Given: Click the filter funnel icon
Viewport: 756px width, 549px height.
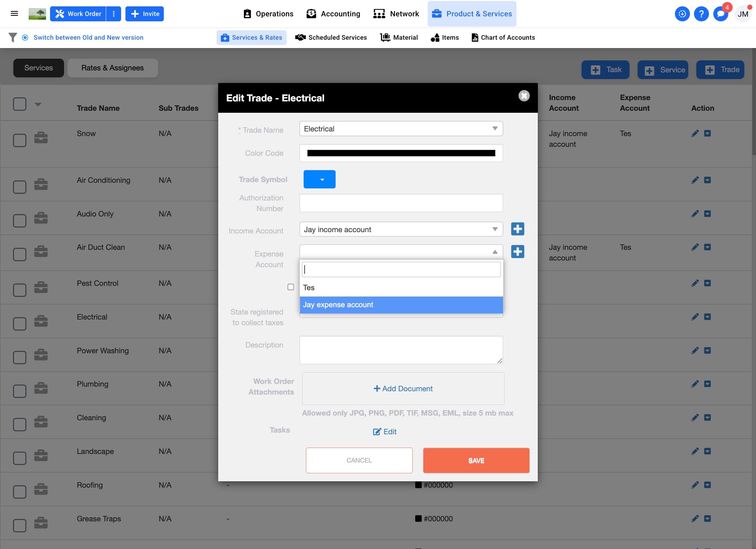Looking at the screenshot, I should [x=13, y=37].
